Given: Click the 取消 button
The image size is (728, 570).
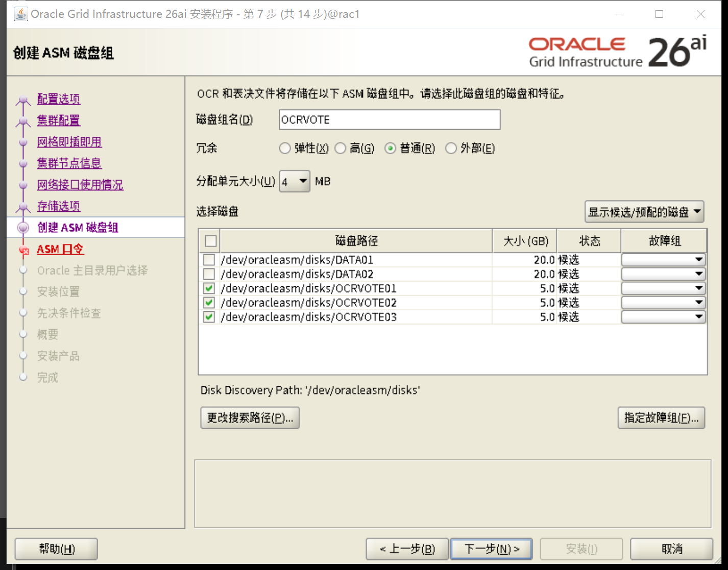Looking at the screenshot, I should coord(672,549).
